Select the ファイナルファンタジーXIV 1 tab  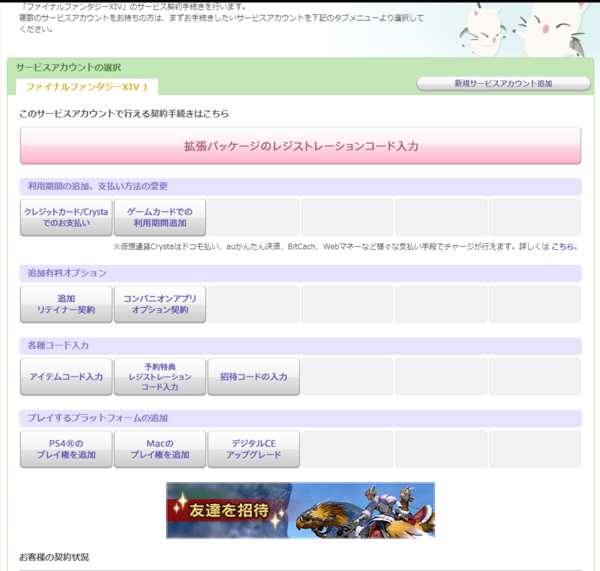pos(87,87)
